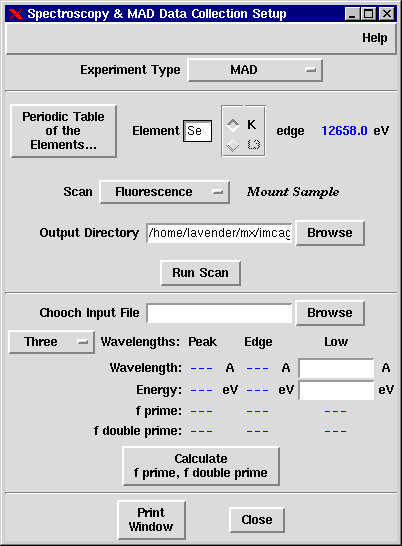Browse for the Output Directory
Image resolution: width=402 pixels, height=546 pixels.
pyautogui.click(x=330, y=233)
